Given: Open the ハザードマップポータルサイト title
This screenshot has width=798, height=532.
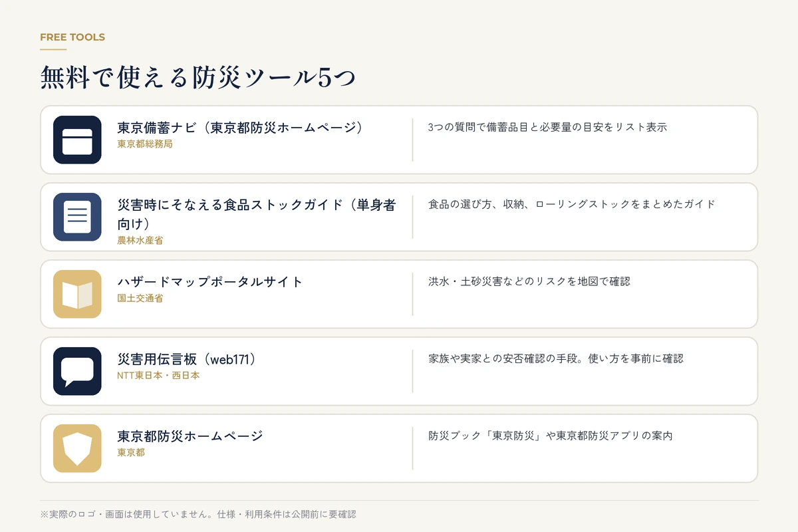Looking at the screenshot, I should tap(210, 282).
